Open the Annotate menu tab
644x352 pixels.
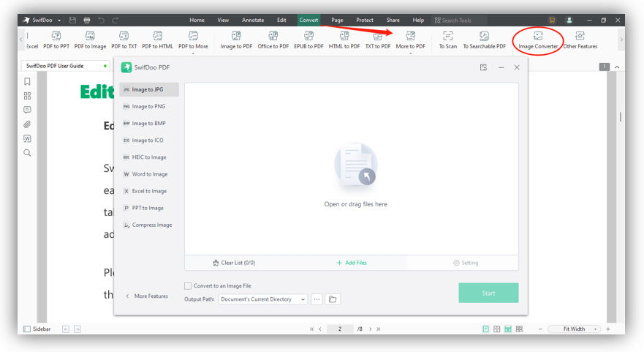(253, 20)
